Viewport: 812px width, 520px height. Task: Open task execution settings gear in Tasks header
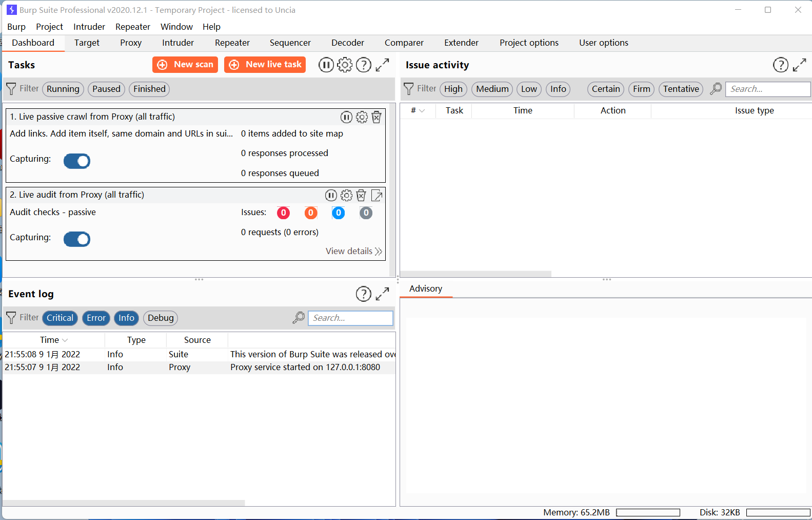coord(345,65)
